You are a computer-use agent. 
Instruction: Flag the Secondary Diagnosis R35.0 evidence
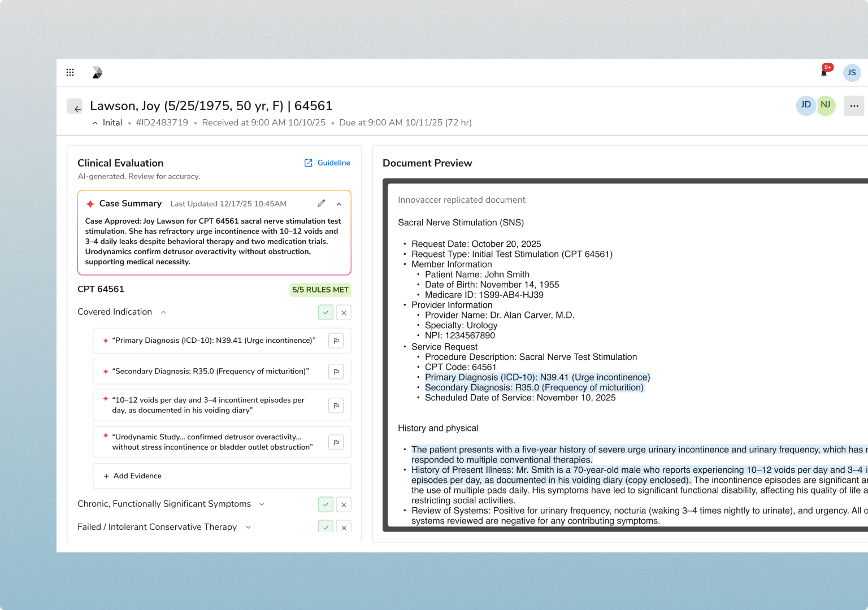point(336,372)
